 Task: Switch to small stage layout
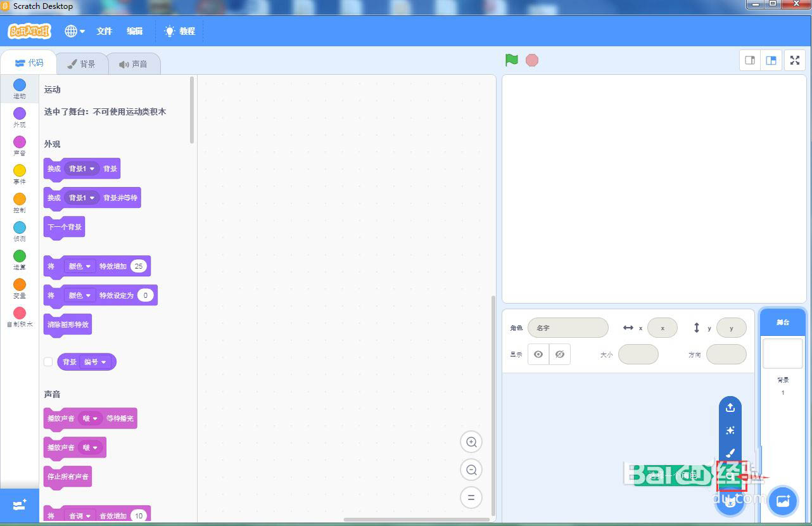[750, 61]
